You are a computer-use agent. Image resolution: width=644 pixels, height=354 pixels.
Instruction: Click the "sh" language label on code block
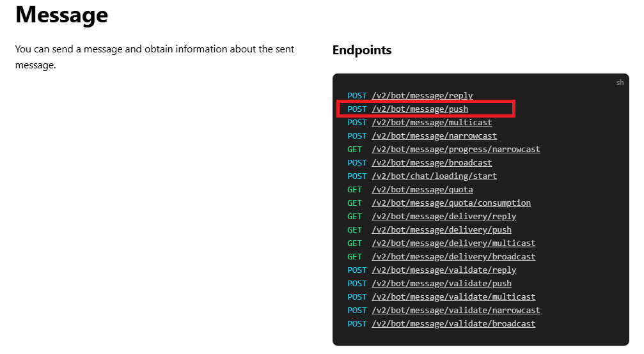pos(620,83)
